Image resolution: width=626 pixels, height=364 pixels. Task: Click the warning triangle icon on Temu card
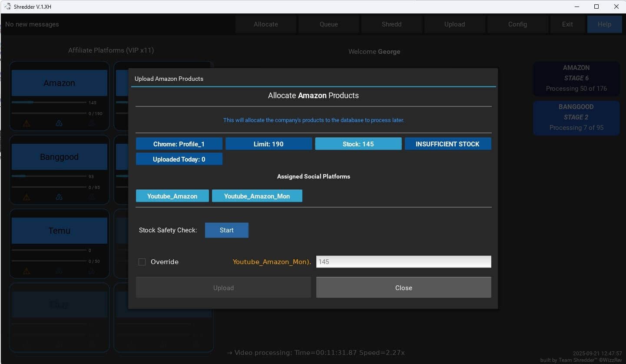click(26, 271)
